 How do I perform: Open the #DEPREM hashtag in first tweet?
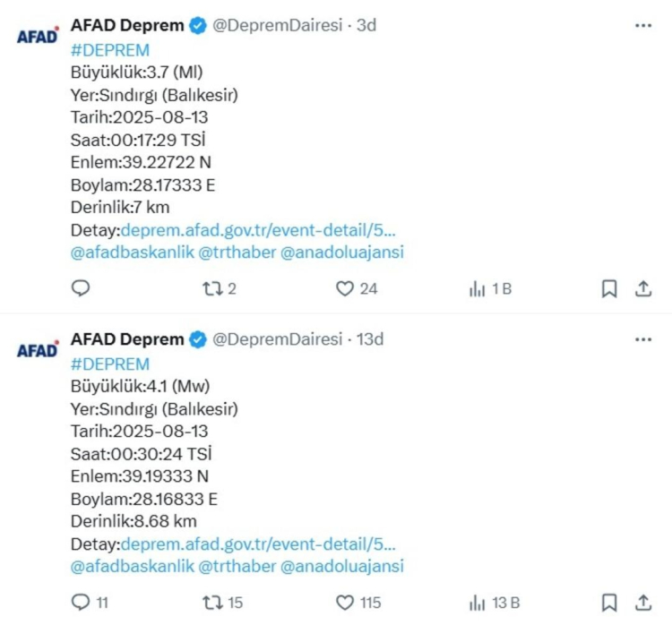tap(109, 50)
